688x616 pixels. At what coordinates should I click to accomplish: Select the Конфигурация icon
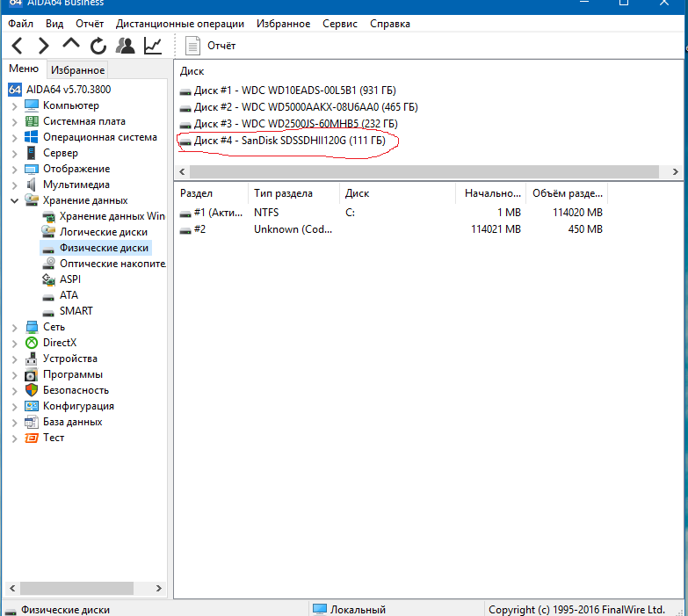32,406
